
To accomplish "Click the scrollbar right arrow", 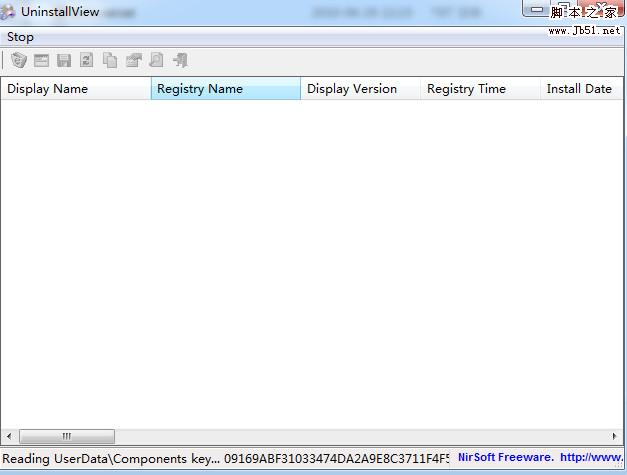I will [615, 436].
